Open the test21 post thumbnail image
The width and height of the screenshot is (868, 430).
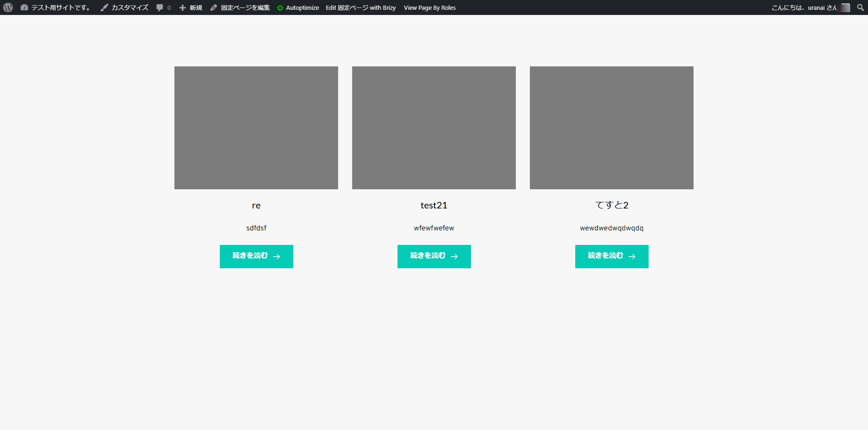point(434,128)
